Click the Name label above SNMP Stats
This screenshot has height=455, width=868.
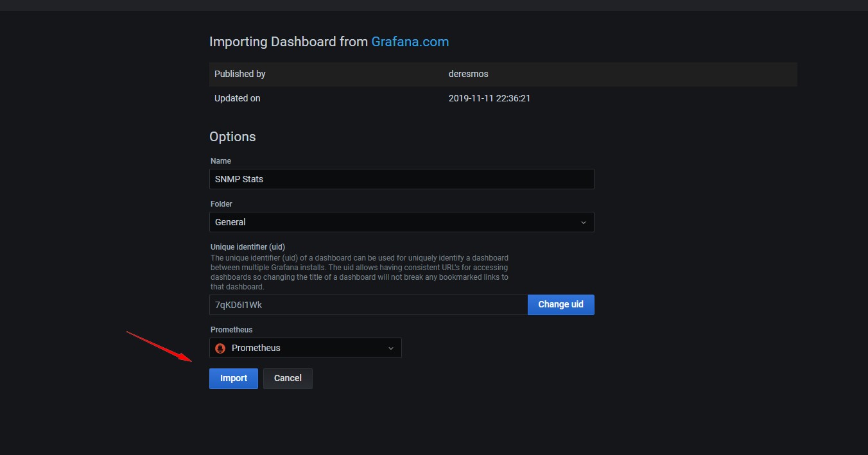click(x=221, y=161)
